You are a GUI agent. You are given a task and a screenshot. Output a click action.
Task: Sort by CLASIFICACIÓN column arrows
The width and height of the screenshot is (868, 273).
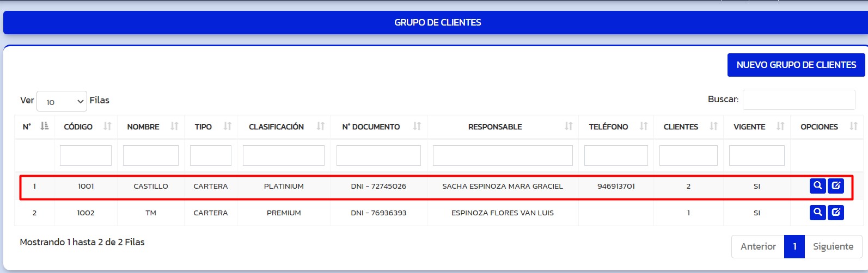coord(321,126)
